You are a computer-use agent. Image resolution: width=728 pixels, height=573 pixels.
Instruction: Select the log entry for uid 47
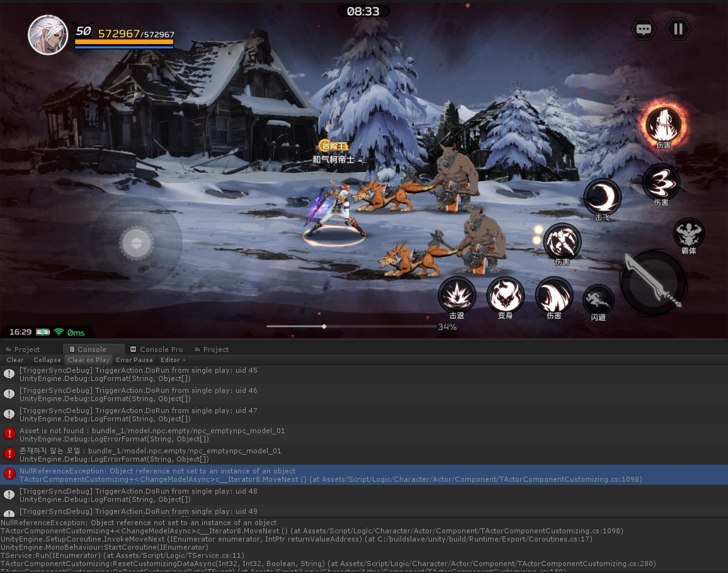click(364, 415)
